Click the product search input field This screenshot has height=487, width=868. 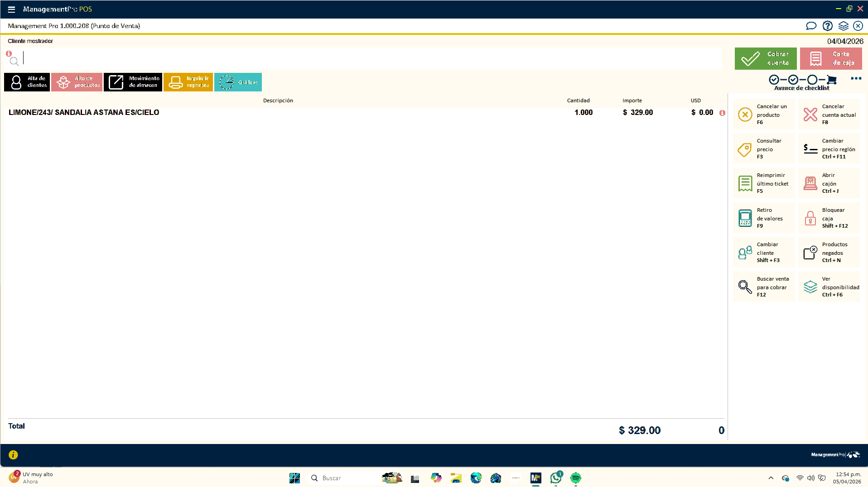pyautogui.click(x=371, y=58)
